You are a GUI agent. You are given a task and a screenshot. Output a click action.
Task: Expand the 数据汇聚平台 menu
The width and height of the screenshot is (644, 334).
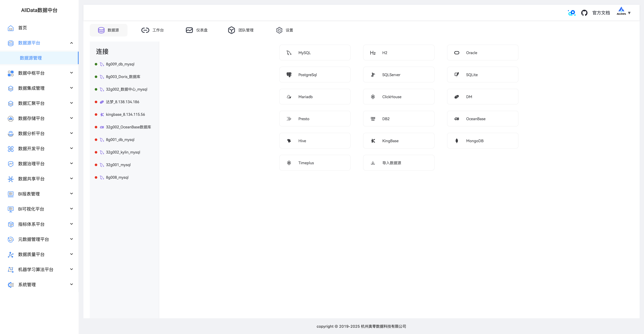pyautogui.click(x=39, y=103)
